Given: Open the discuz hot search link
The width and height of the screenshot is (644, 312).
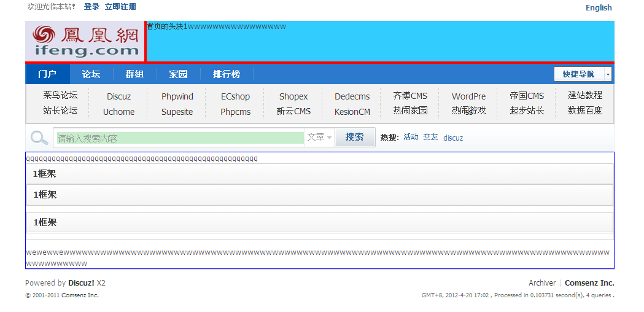Looking at the screenshot, I should click(x=453, y=138).
